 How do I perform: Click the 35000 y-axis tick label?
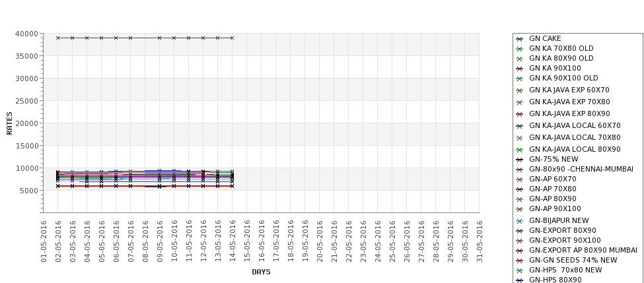pyautogui.click(x=26, y=56)
